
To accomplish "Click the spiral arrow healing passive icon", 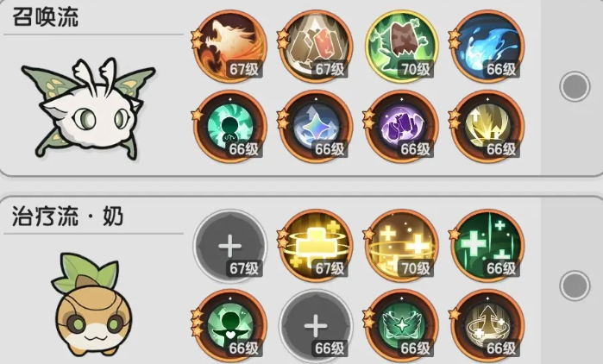I will (x=487, y=326).
